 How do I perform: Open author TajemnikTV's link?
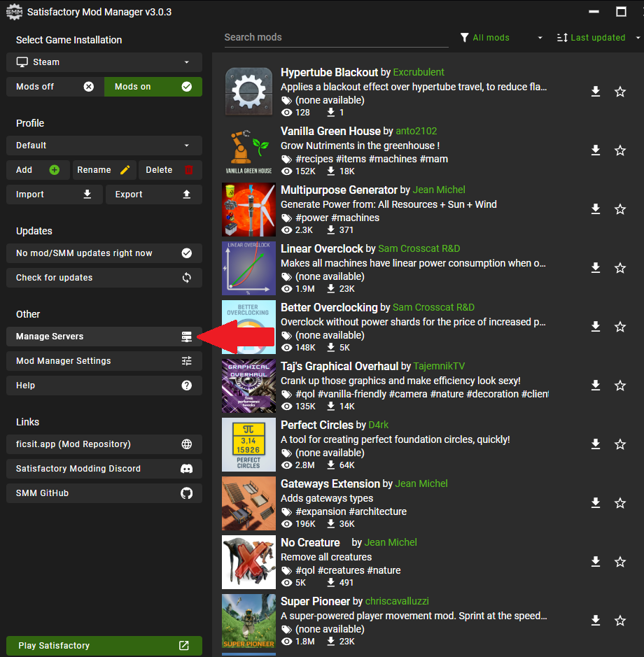point(439,366)
